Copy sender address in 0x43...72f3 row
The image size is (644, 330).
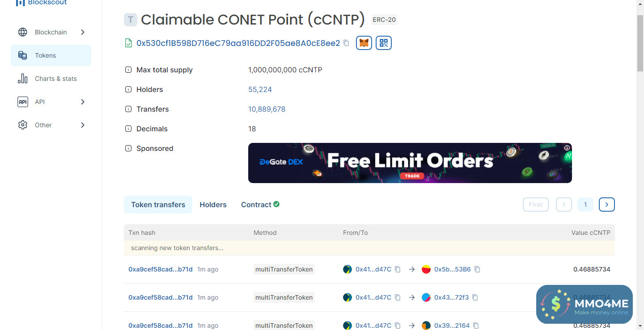pos(398,297)
